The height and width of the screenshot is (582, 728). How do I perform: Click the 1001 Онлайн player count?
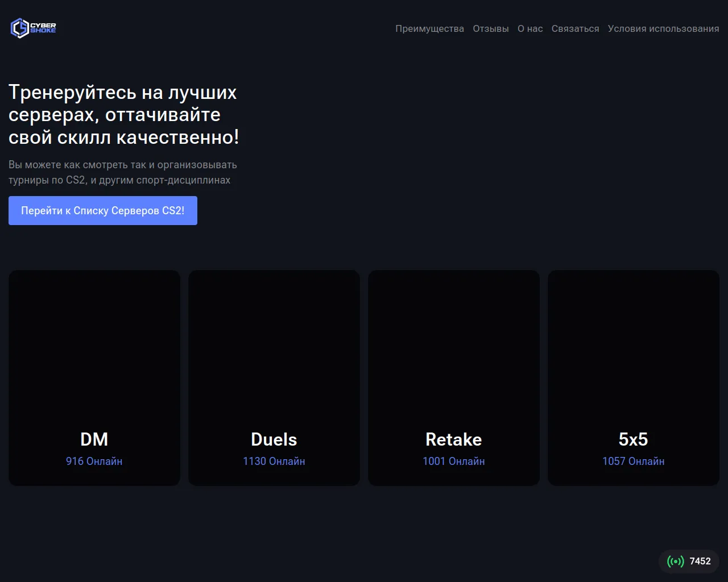tap(453, 461)
